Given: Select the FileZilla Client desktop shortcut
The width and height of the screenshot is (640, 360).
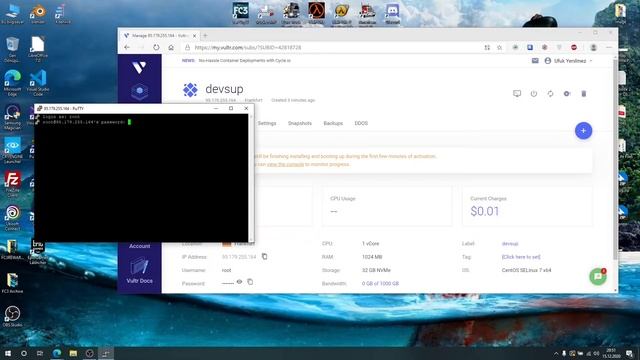Looking at the screenshot, I should click(12, 184).
